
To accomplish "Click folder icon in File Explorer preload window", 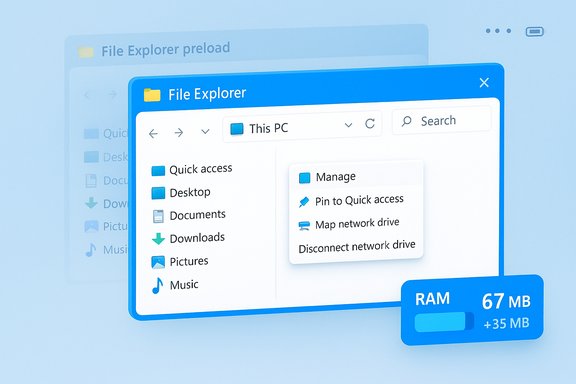I will (86, 52).
